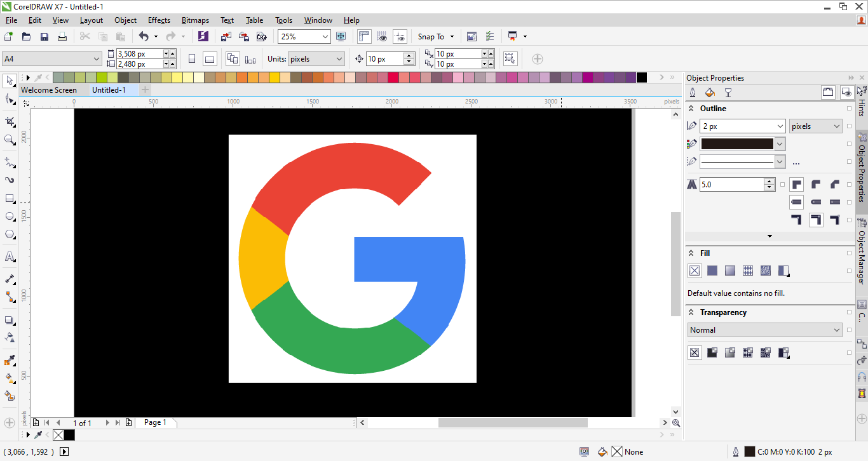The height and width of the screenshot is (461, 868).
Task: Click the Undo arrow icon
Action: pyautogui.click(x=144, y=37)
